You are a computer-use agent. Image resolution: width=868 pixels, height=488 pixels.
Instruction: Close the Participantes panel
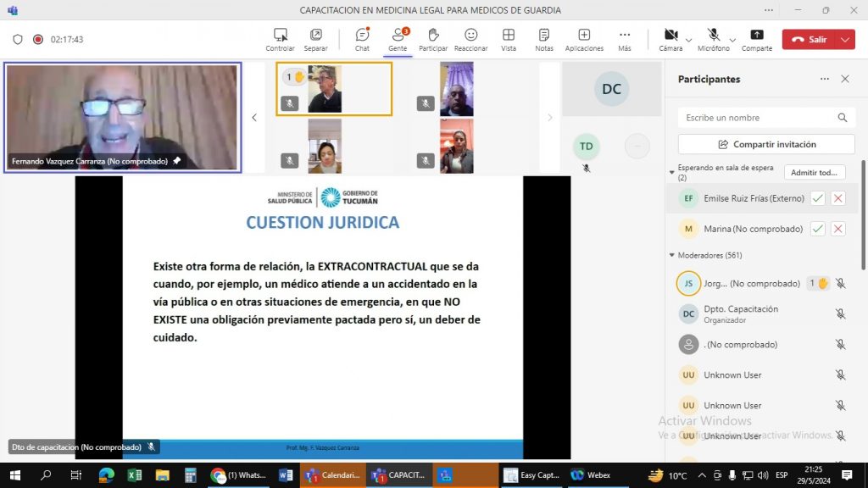(x=845, y=79)
